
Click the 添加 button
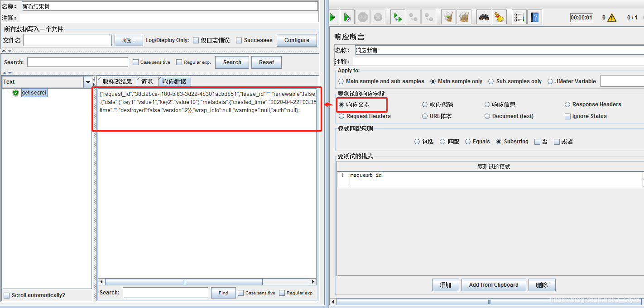pos(446,285)
